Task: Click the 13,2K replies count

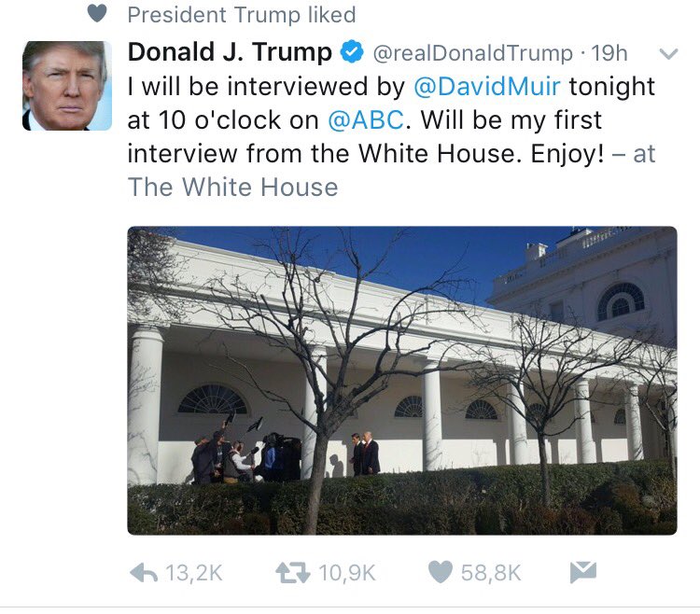Action: [194, 573]
